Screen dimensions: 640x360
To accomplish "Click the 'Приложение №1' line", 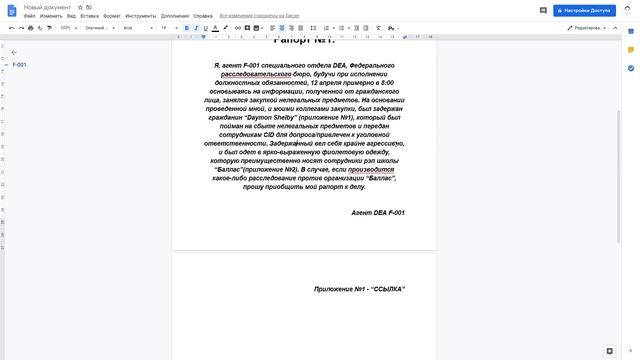I will [359, 289].
